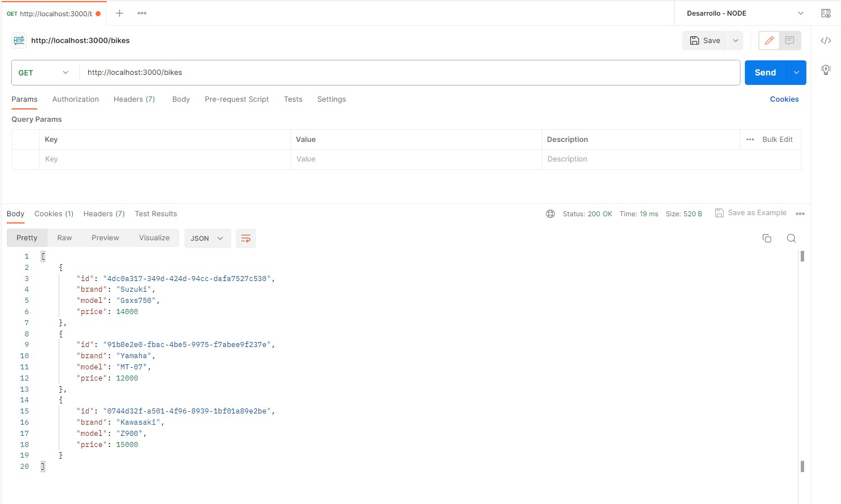The width and height of the screenshot is (841, 504).
Task: Click the query param Value field
Action: [x=416, y=159]
